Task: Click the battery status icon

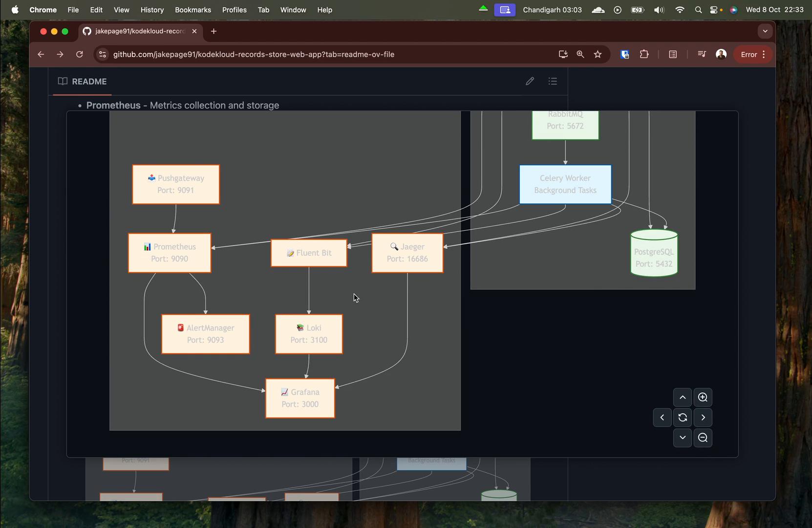Action: pos(638,10)
